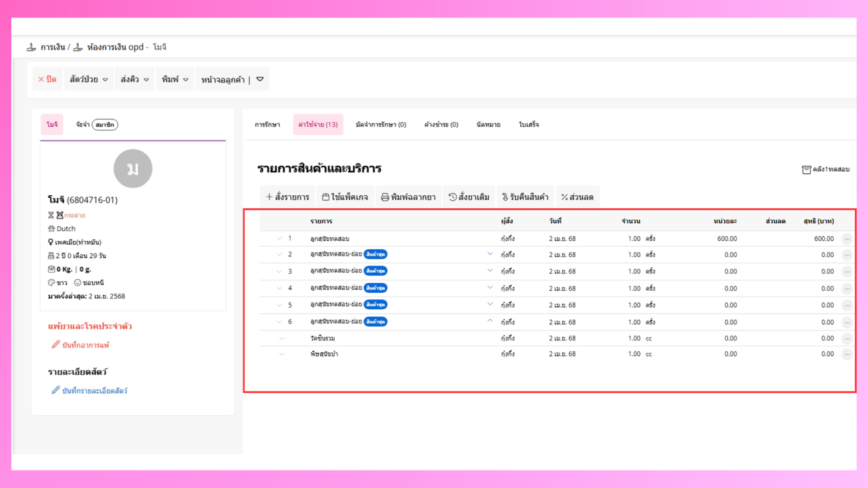Open more options for the พิษสุนัขบ้า row

coord(847,354)
